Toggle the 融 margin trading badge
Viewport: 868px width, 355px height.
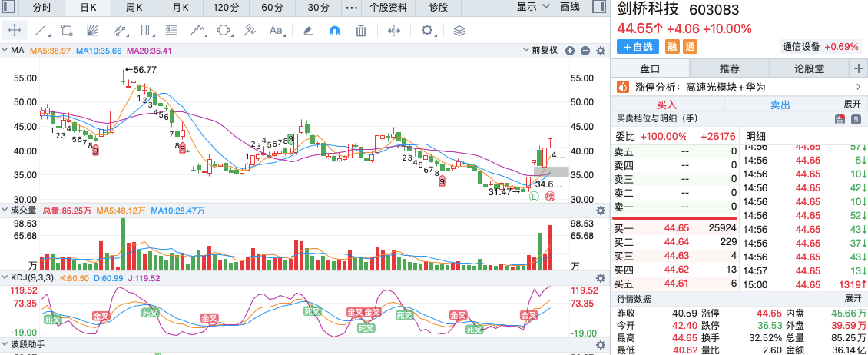673,47
